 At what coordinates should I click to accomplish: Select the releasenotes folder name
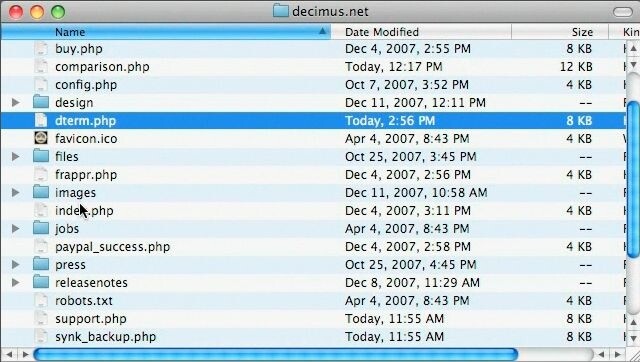pyautogui.click(x=91, y=282)
